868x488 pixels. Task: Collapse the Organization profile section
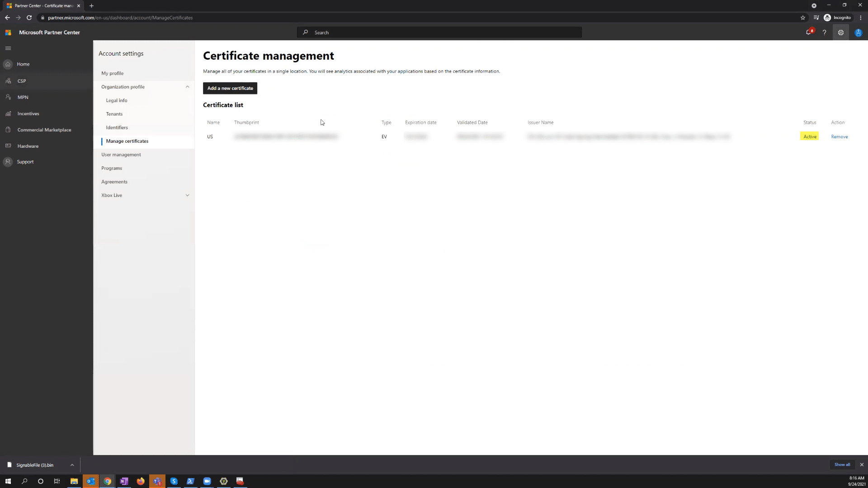pyautogui.click(x=187, y=87)
